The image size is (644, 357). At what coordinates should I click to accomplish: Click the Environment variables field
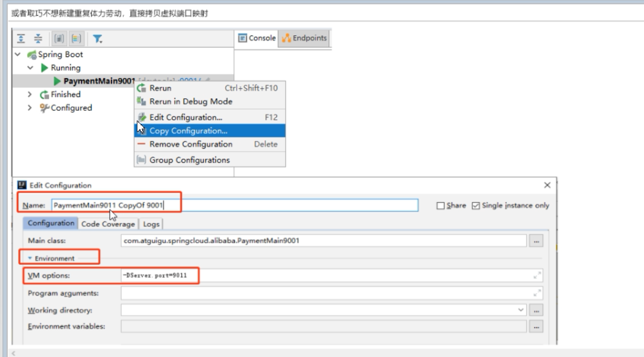pyautogui.click(x=324, y=327)
